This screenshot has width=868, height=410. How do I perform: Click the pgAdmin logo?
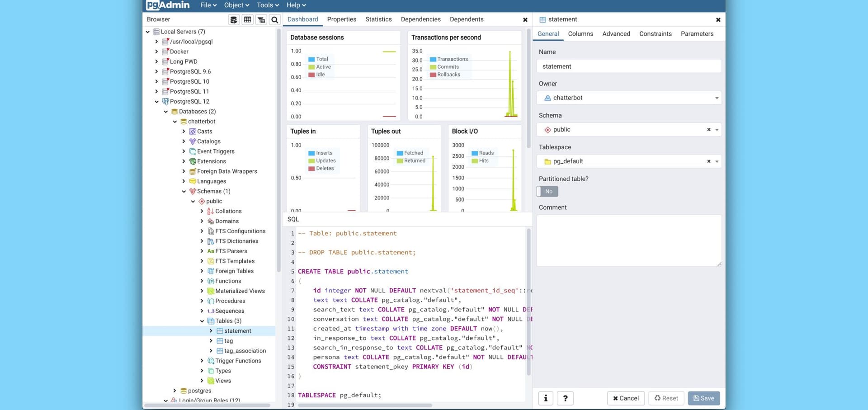tap(168, 5)
